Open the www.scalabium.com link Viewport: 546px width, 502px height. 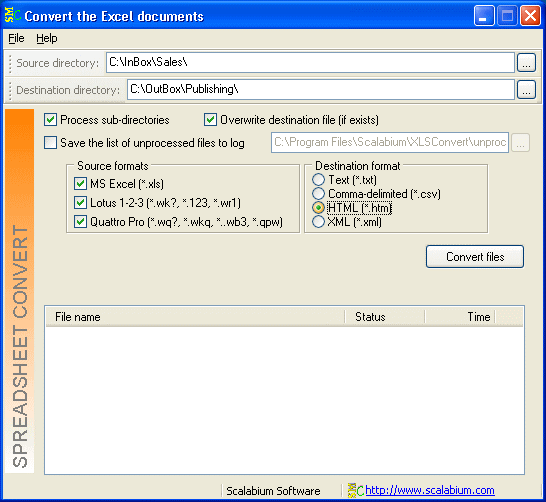click(x=430, y=490)
